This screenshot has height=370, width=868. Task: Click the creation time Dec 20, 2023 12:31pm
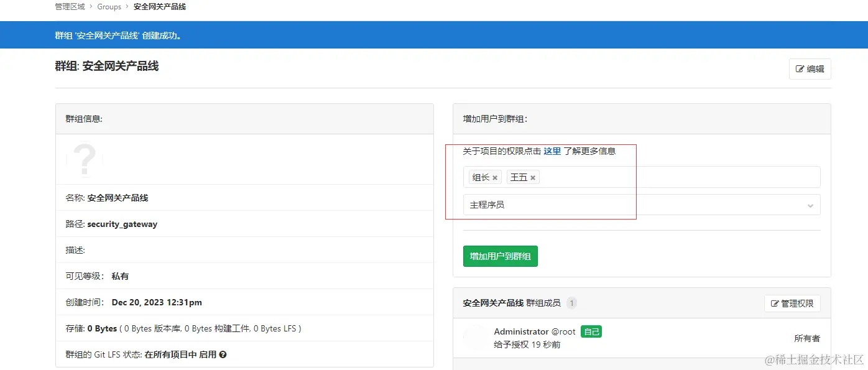click(157, 303)
